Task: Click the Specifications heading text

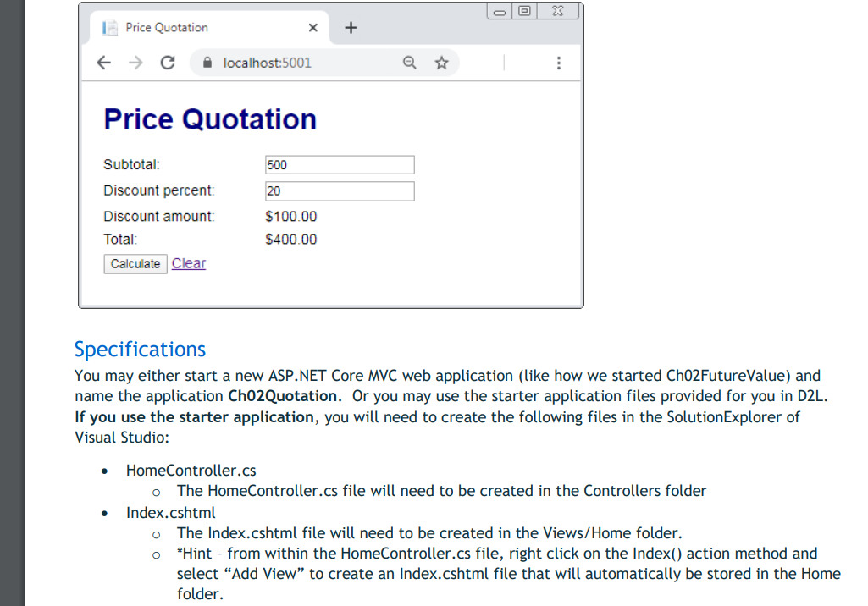Action: (139, 349)
